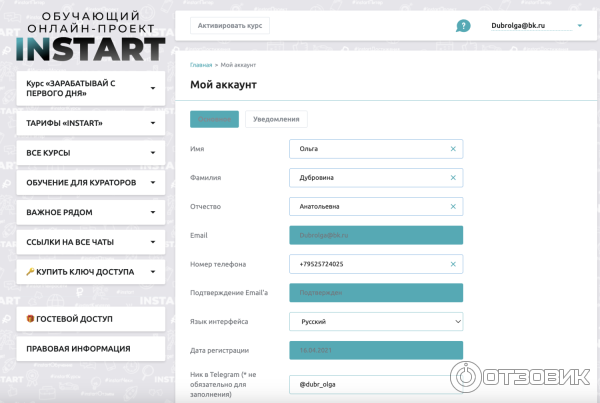The width and height of the screenshot is (600, 403).
Task: Switch to the Уведомления tab
Action: point(276,118)
